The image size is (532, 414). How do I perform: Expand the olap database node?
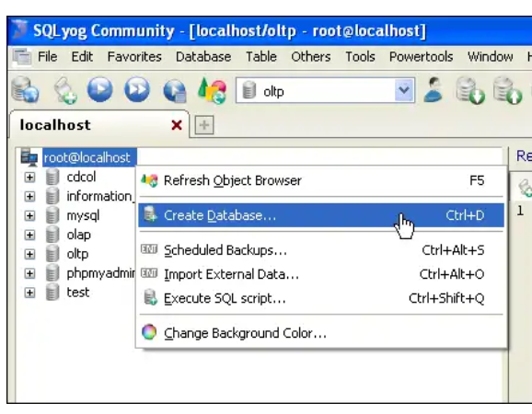[29, 235]
